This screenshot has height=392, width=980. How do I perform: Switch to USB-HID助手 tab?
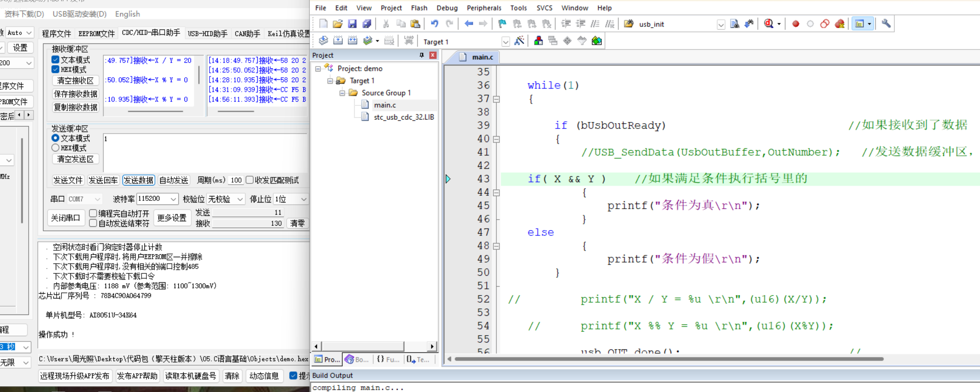[x=207, y=33]
